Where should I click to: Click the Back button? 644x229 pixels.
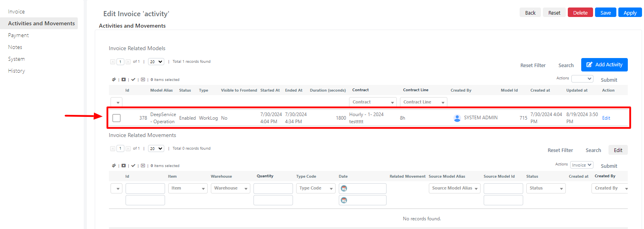coord(530,13)
